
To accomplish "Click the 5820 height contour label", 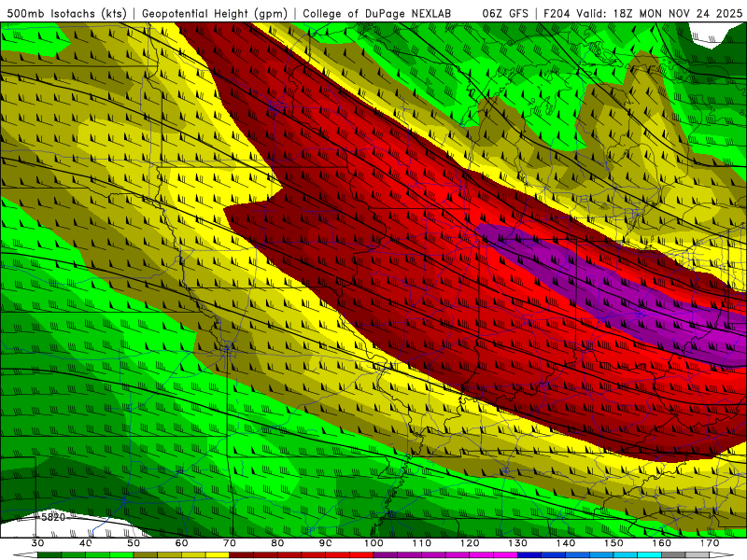I will pos(52,517).
